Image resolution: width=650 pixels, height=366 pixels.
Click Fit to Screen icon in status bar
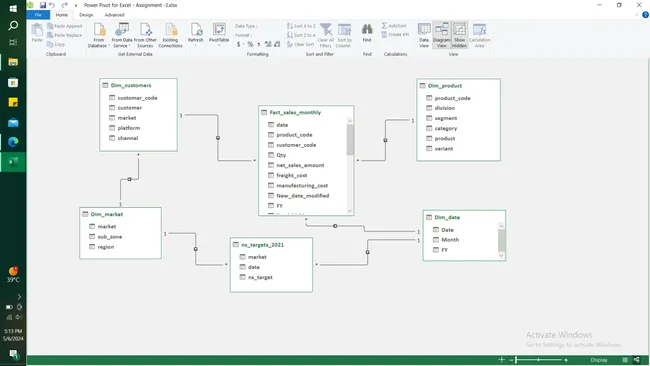click(502, 360)
